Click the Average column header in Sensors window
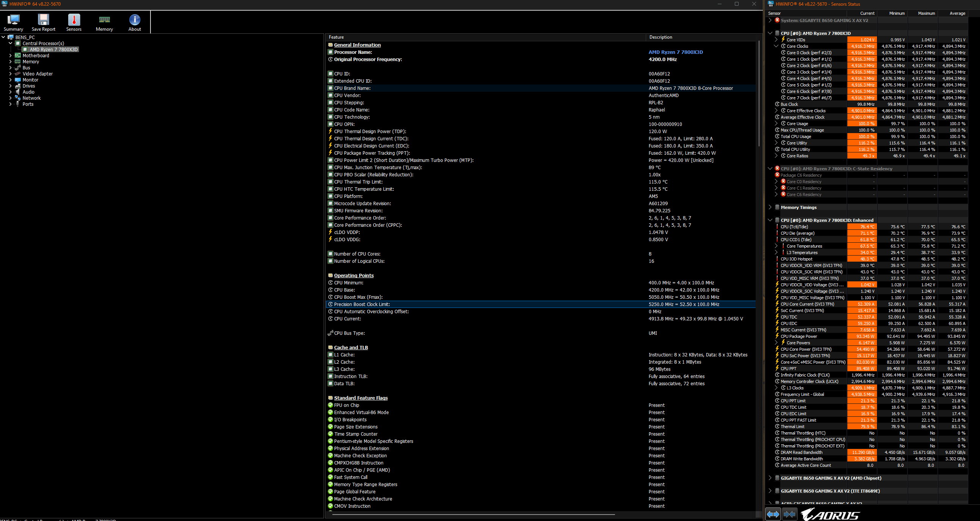The height and width of the screenshot is (521, 980). coord(953,13)
